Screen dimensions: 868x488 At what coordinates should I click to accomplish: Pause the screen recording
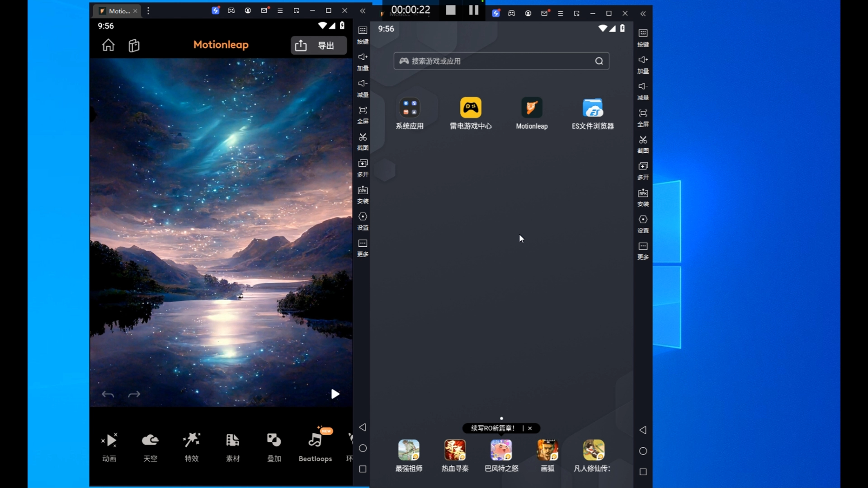473,10
